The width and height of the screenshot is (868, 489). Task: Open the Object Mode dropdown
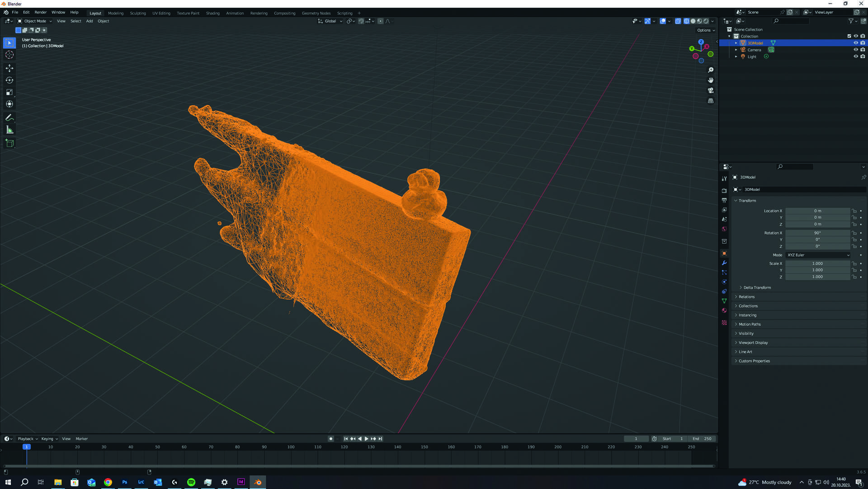coord(35,21)
